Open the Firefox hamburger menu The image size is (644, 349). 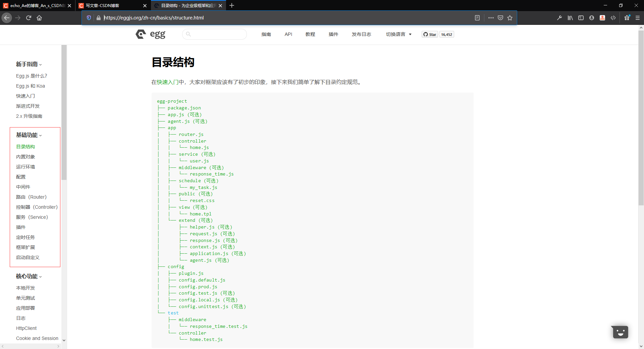coord(637,18)
